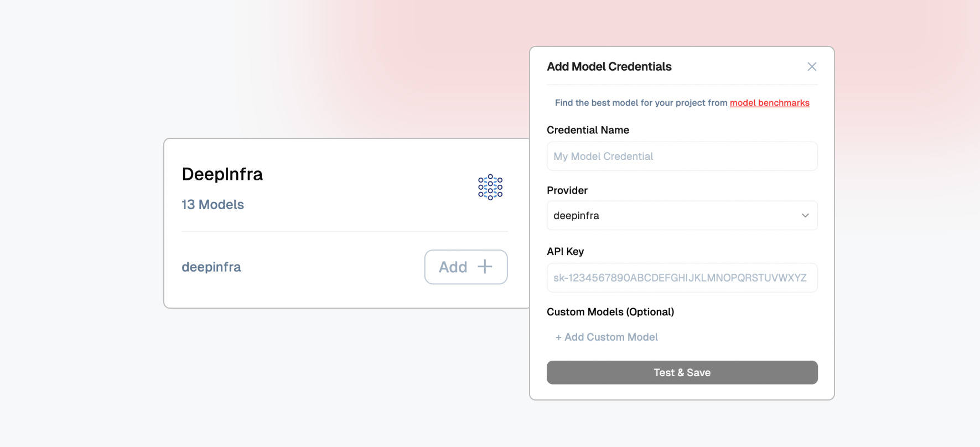Click the 13 Models count text

coord(213,205)
